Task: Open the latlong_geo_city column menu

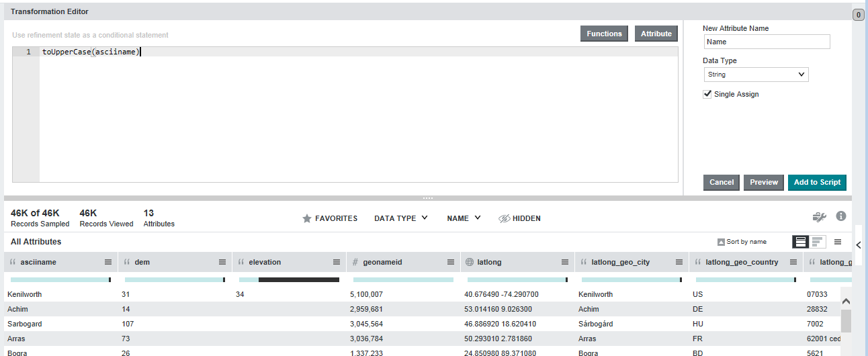Action: [679, 262]
